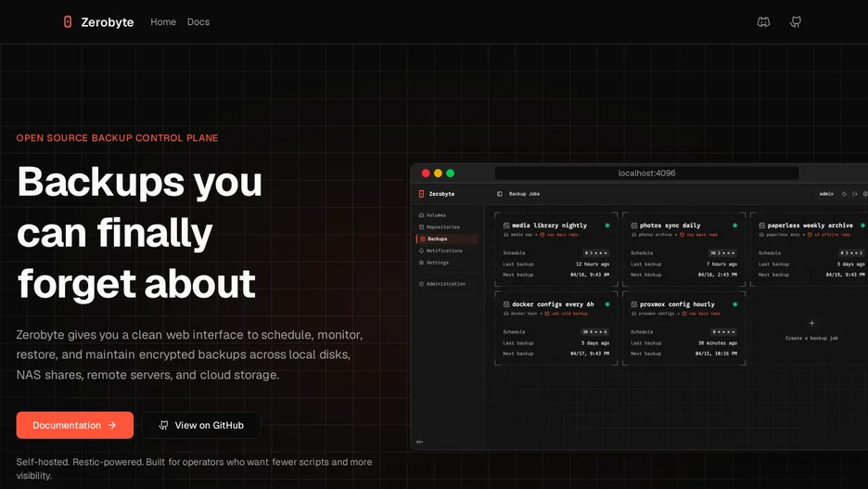This screenshot has height=489, width=868.
Task: Click the nas main repo link under proxmox config
Action: [x=701, y=314]
